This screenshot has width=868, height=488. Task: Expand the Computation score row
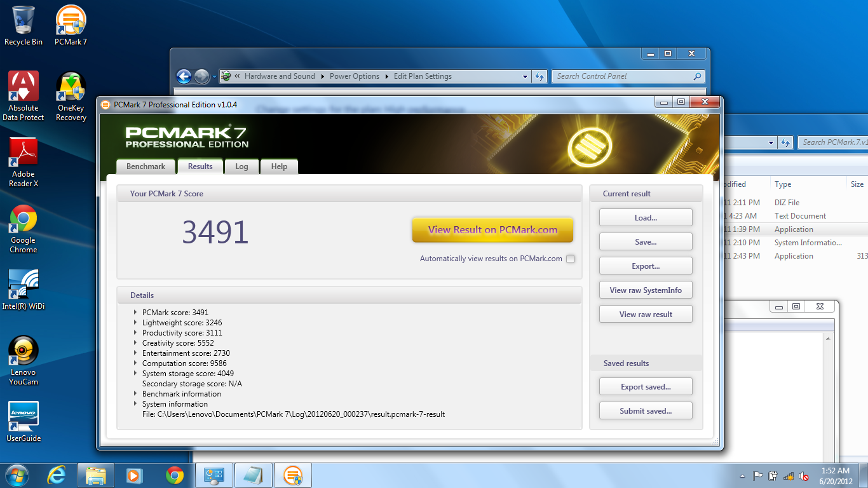135,363
